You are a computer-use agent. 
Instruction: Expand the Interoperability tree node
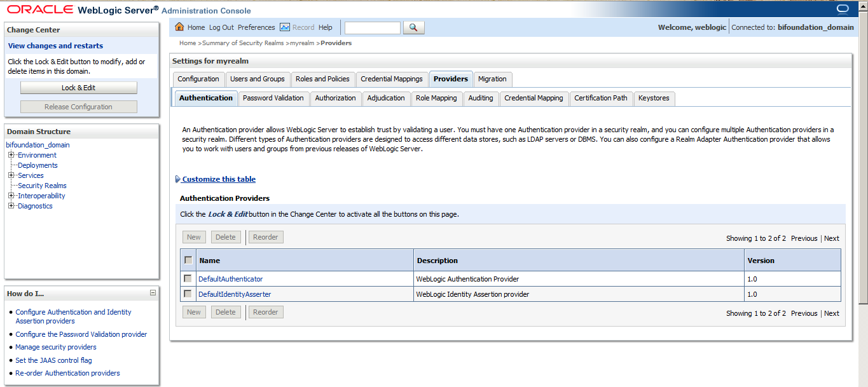click(x=11, y=196)
